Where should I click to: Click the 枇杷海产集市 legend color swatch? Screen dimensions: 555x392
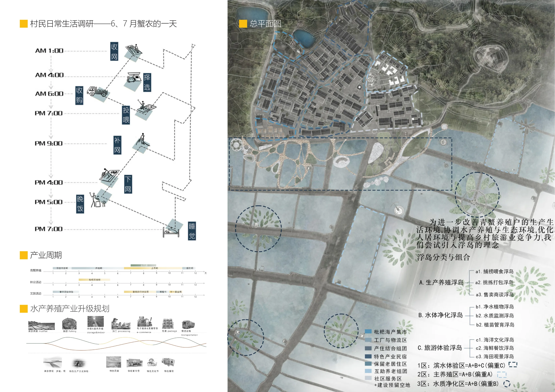[x=368, y=332]
